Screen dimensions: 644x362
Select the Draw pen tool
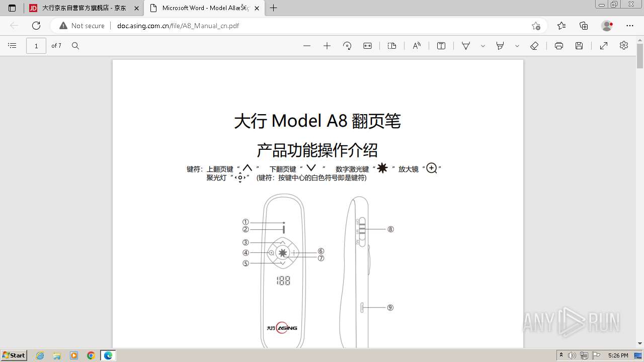pos(466,46)
